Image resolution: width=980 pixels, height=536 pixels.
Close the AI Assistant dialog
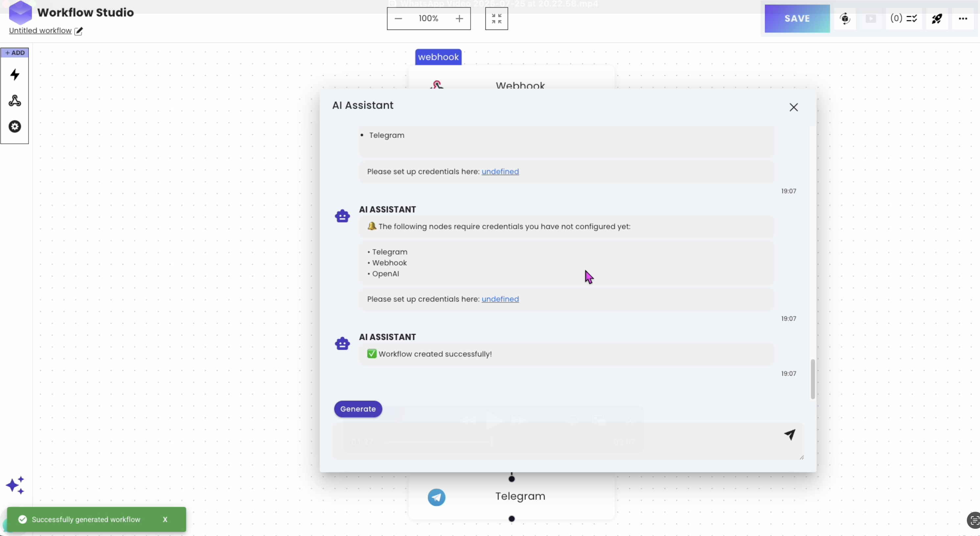point(794,107)
